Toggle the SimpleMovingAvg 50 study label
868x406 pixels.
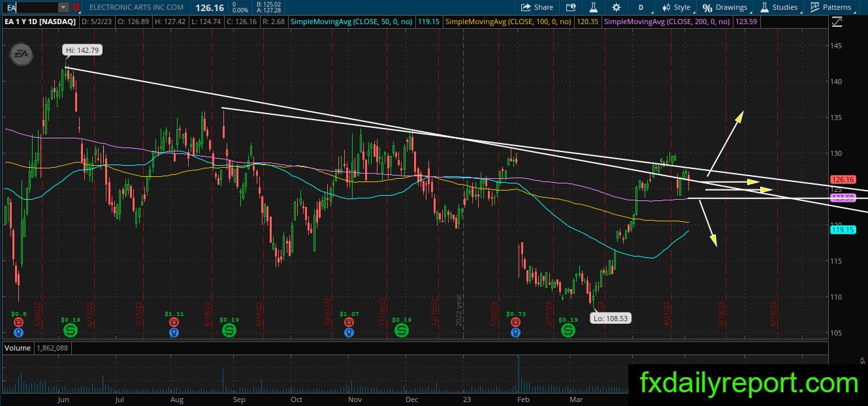click(x=351, y=22)
